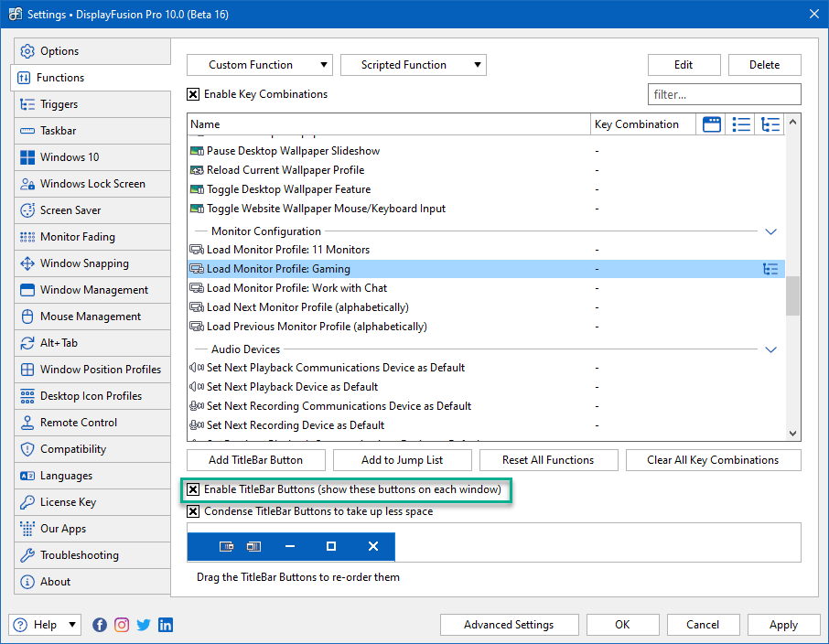Switch to the Windows 10 tab

[x=92, y=157]
